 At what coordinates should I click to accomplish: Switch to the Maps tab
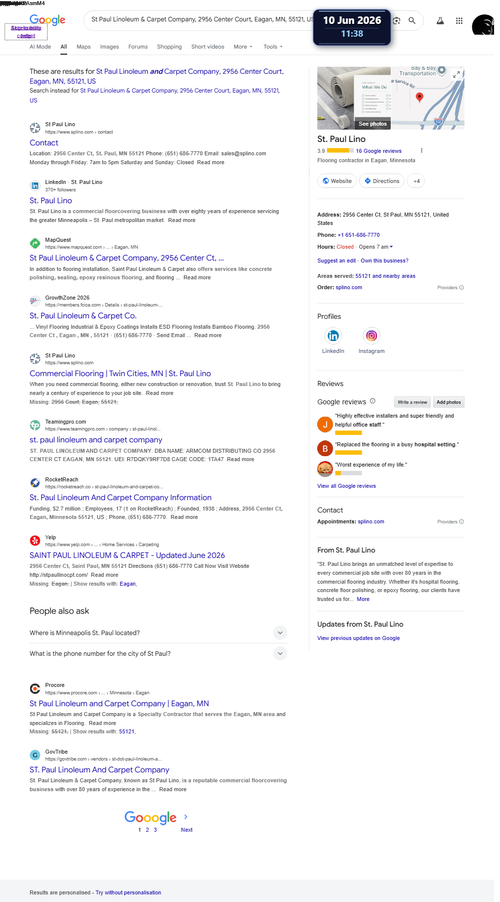(x=83, y=47)
